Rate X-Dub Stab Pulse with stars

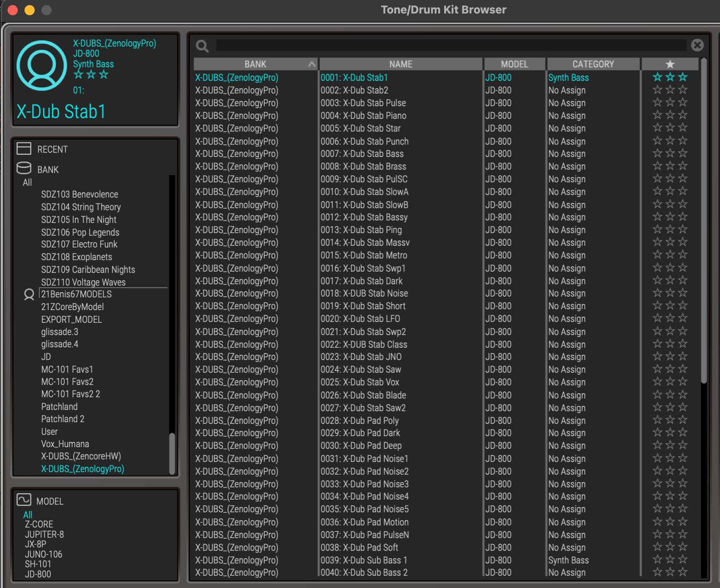[670, 102]
